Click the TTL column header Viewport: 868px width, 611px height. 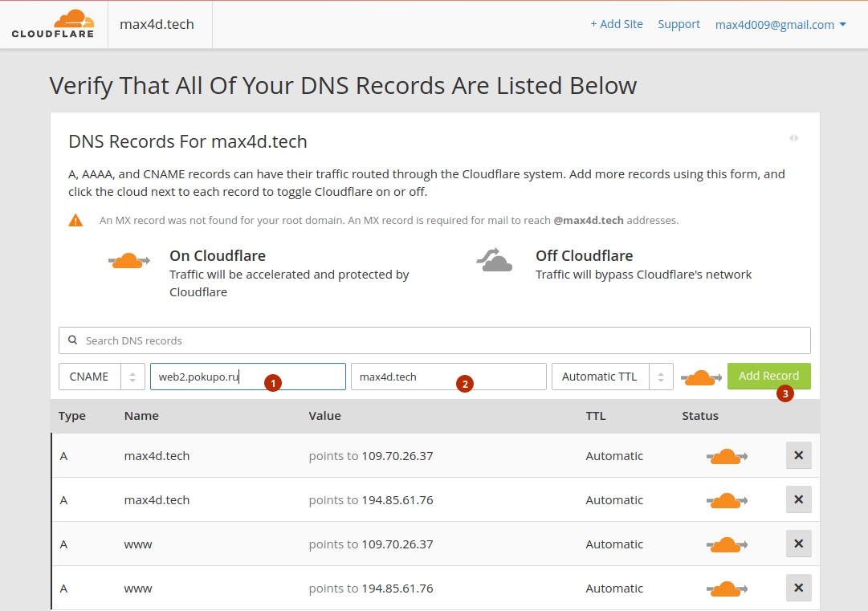tap(596, 416)
